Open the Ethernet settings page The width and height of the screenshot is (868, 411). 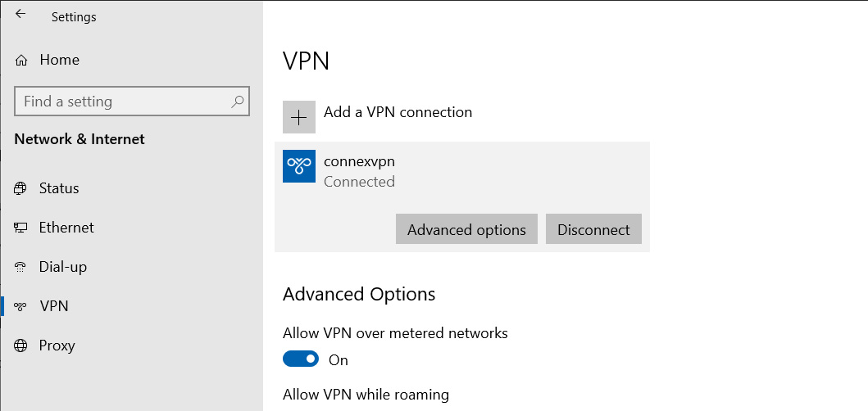[66, 228]
